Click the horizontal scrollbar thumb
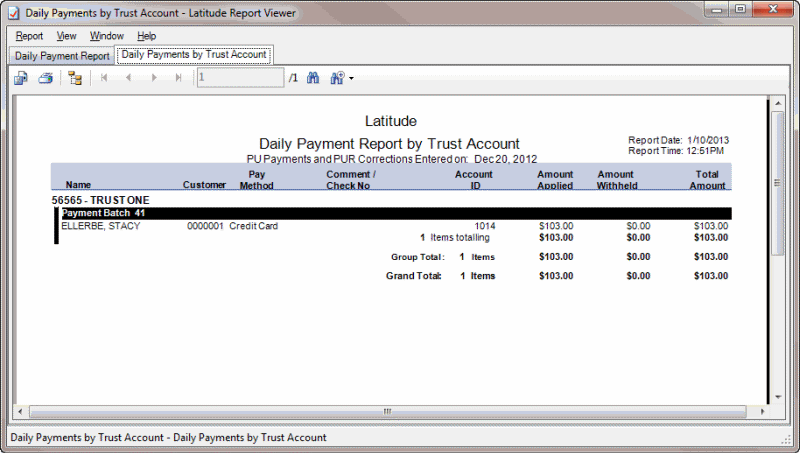The image size is (800, 453). tap(388, 411)
